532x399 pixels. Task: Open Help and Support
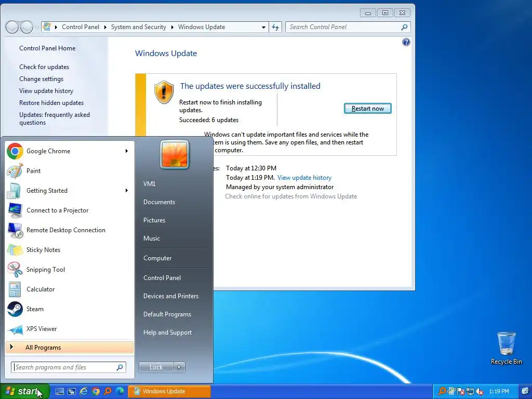[x=167, y=332]
